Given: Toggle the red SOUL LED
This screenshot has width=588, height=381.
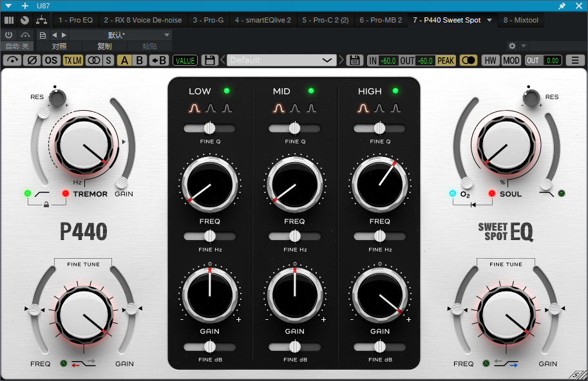Looking at the screenshot, I should 492,194.
